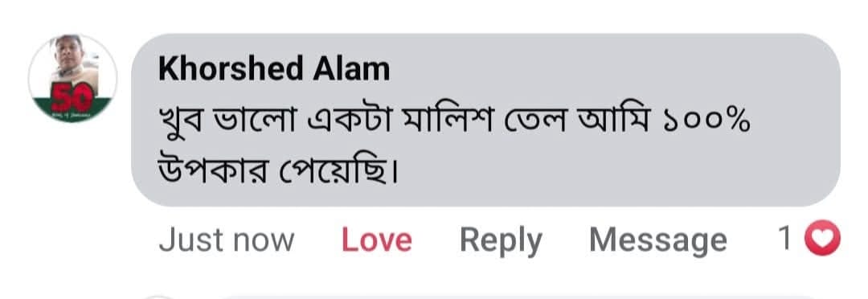Open the Just now timestamp link
This screenshot has height=299, width=868.
coord(227,240)
